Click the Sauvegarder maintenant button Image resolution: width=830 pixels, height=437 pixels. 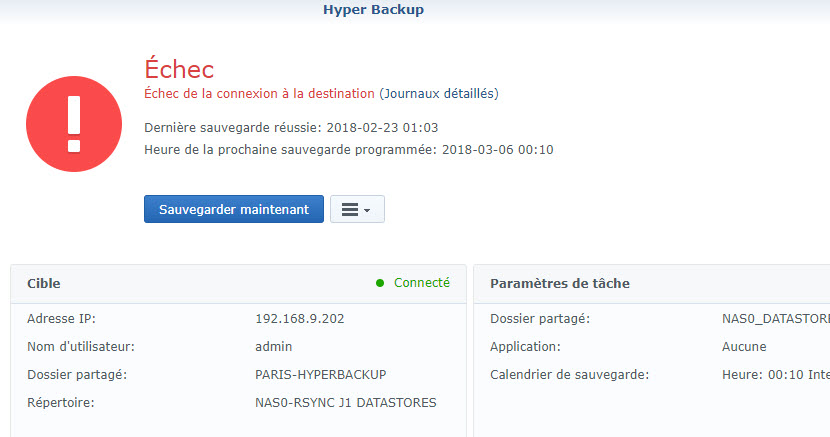(x=233, y=209)
